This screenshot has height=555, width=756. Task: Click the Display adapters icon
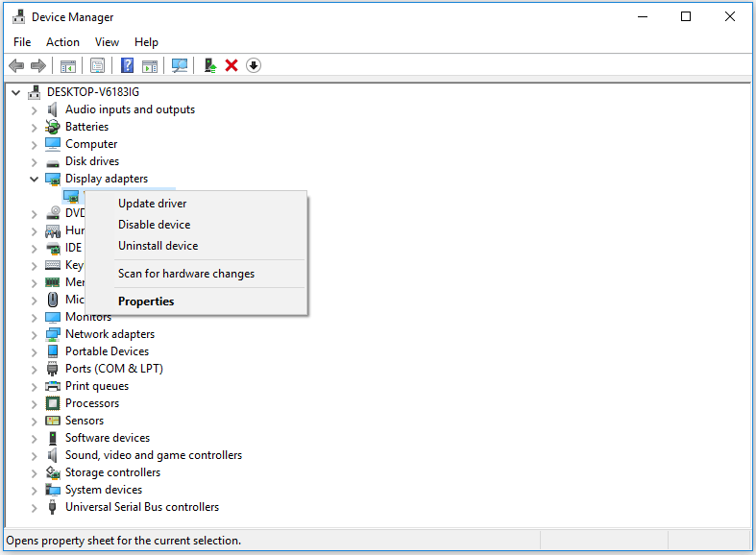click(x=53, y=180)
